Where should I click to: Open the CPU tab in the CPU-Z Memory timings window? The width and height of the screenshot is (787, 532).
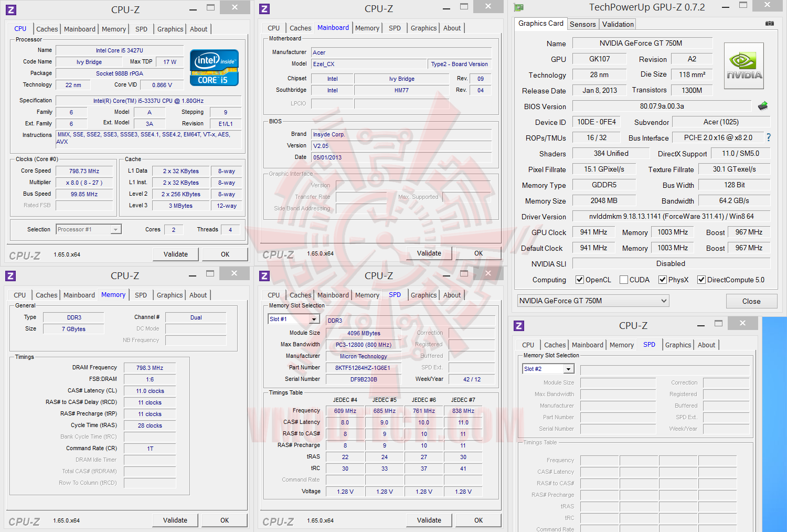(x=20, y=295)
